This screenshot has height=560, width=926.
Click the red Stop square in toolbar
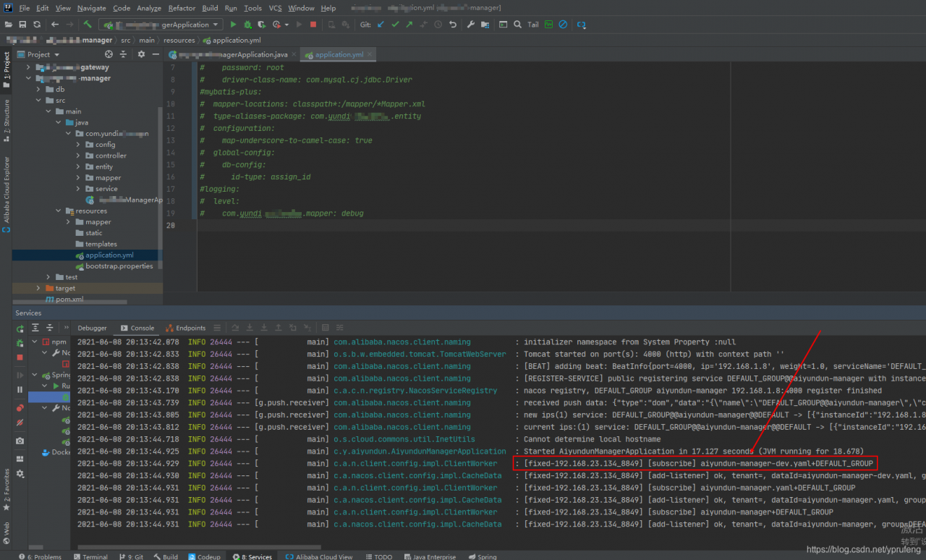pyautogui.click(x=313, y=25)
